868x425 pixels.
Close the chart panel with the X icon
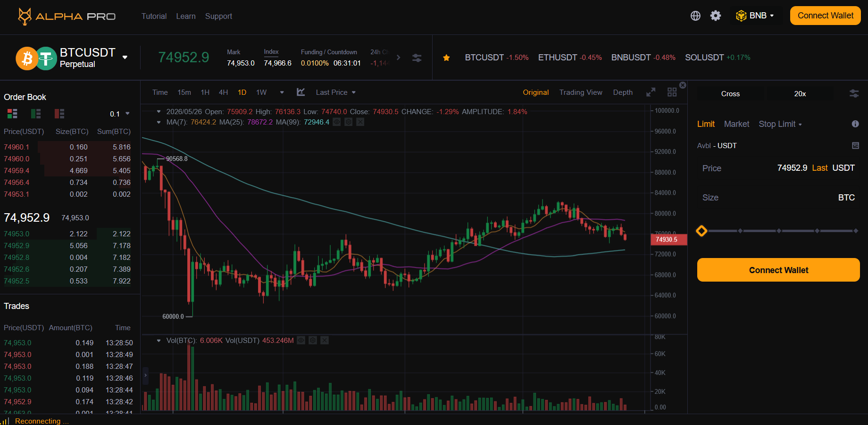click(x=683, y=85)
